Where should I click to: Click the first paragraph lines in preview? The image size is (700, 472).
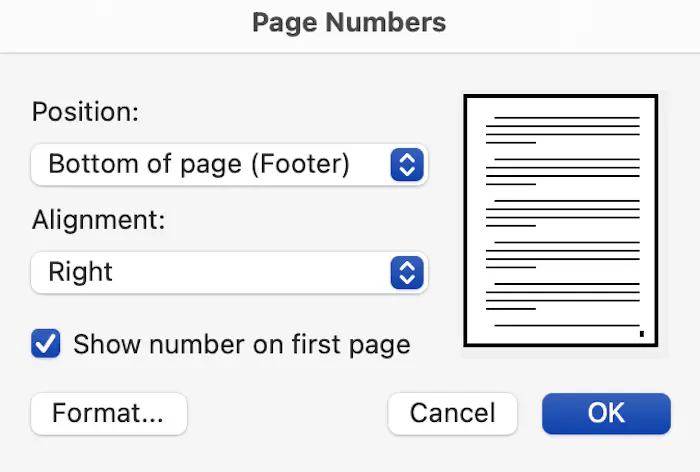click(x=562, y=130)
